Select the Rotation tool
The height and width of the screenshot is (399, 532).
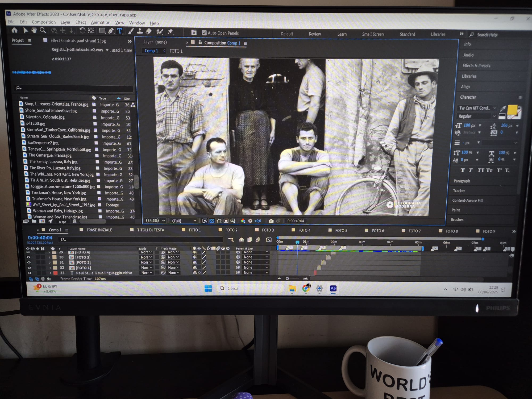tap(82, 31)
